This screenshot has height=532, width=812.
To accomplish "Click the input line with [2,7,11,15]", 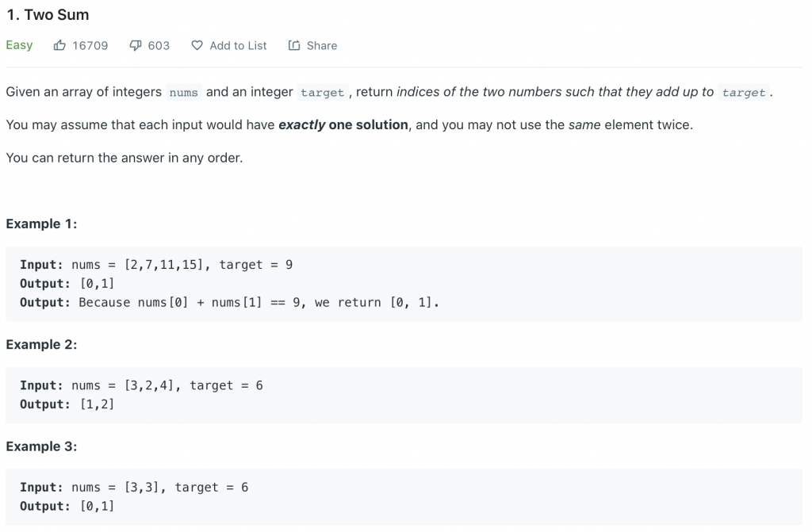I will pyautogui.click(x=156, y=265).
